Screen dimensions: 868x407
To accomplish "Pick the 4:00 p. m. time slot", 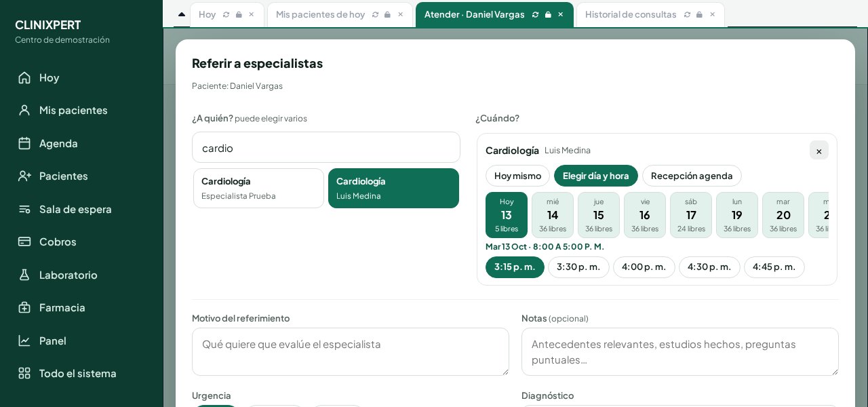I will [x=644, y=267].
